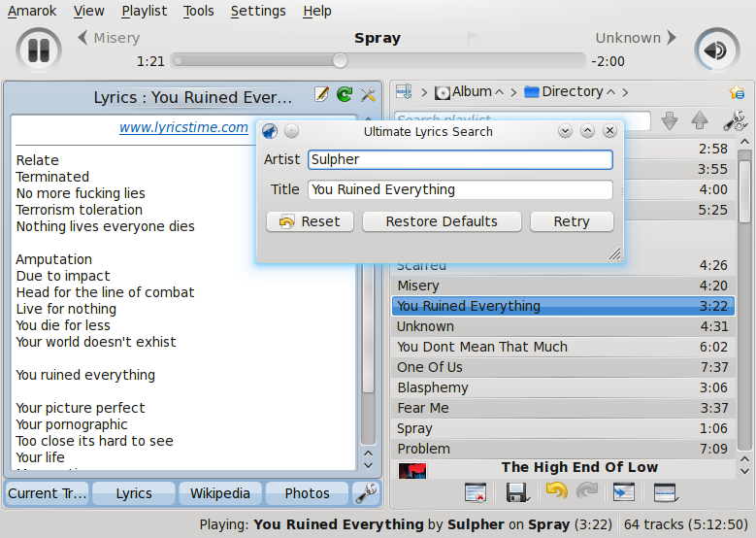This screenshot has height=538, width=756.
Task: Click The High End Of Low album cover
Action: click(x=412, y=470)
